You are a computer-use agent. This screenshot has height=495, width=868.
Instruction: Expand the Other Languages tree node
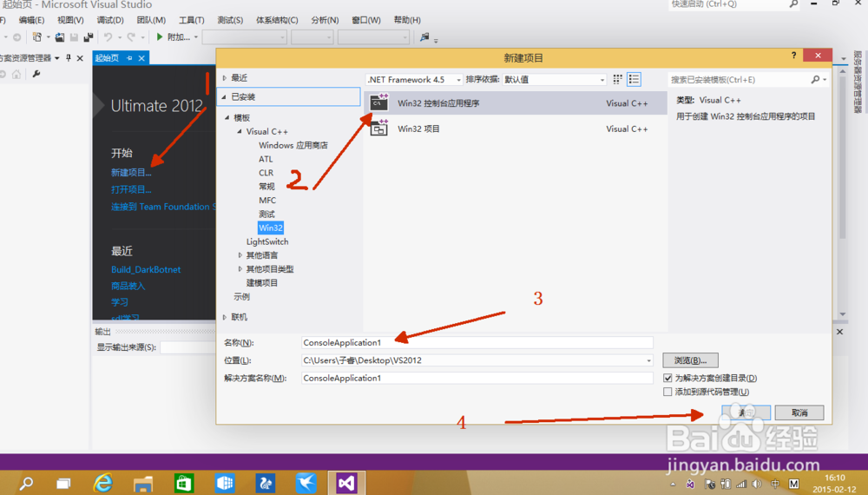(240, 255)
